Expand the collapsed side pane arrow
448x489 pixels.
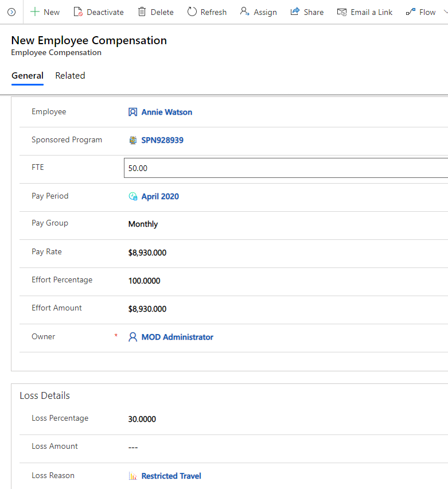click(11, 12)
